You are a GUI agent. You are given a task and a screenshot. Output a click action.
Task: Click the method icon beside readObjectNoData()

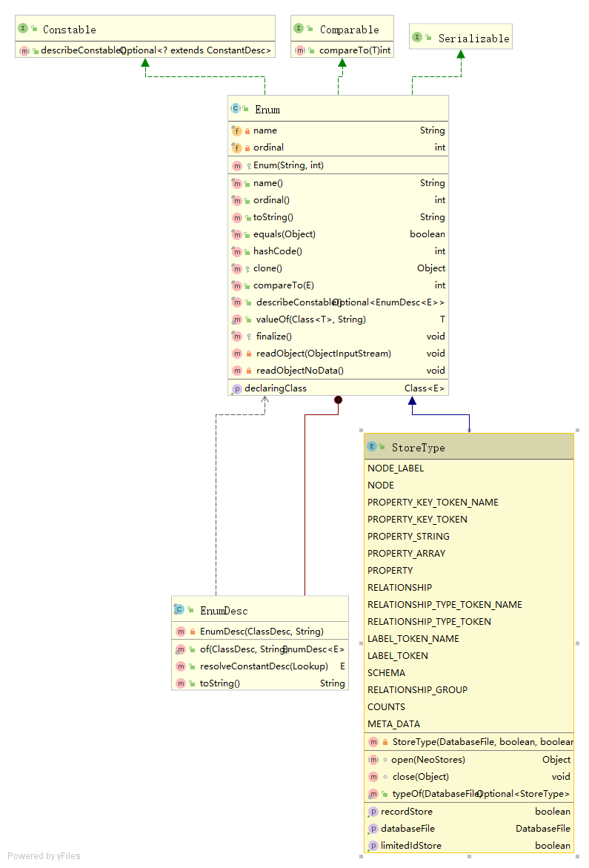(x=237, y=371)
